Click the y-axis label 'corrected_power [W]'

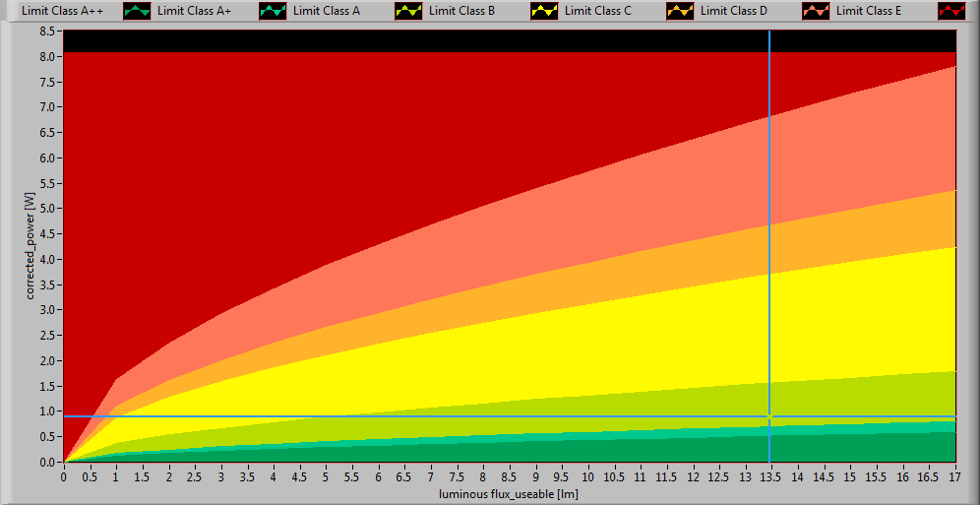[x=31, y=246]
